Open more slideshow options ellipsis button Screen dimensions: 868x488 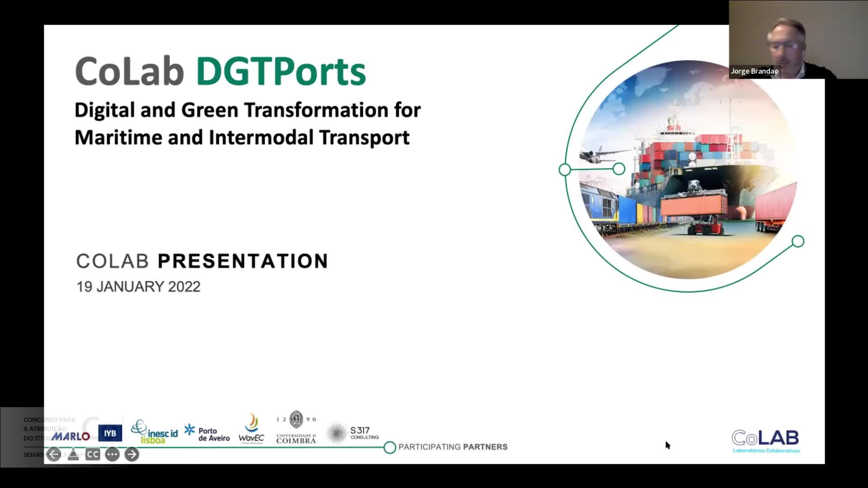coord(112,454)
